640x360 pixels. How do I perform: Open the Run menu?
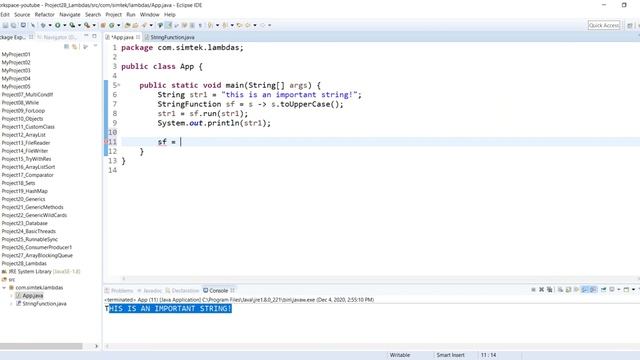coord(131,14)
